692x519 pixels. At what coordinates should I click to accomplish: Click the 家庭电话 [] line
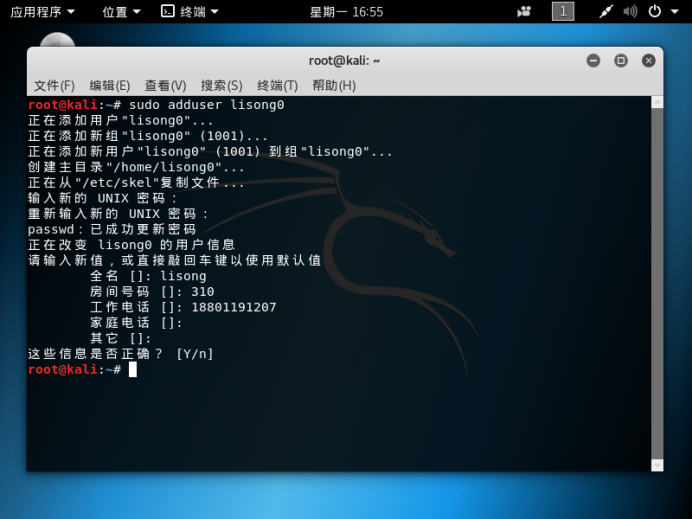(x=136, y=323)
